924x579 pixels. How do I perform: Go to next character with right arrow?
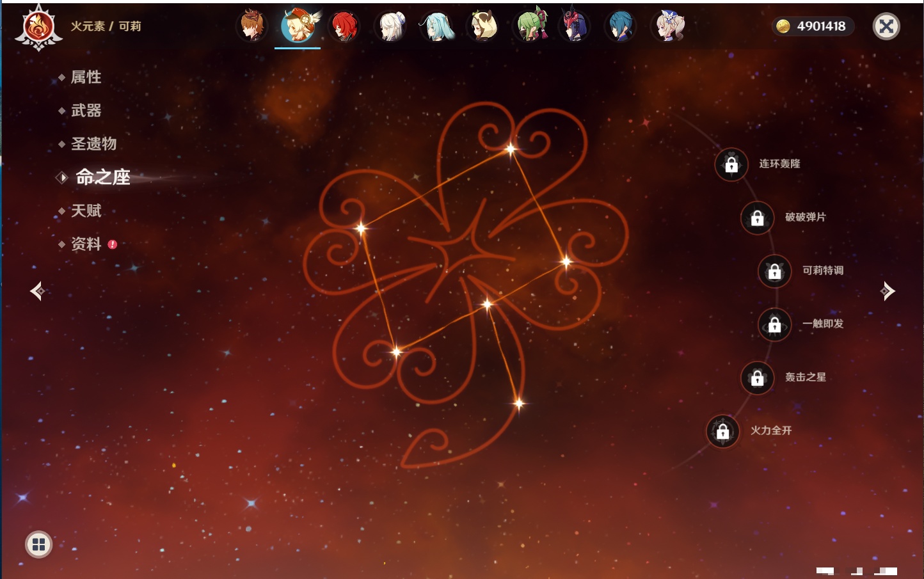coord(888,291)
